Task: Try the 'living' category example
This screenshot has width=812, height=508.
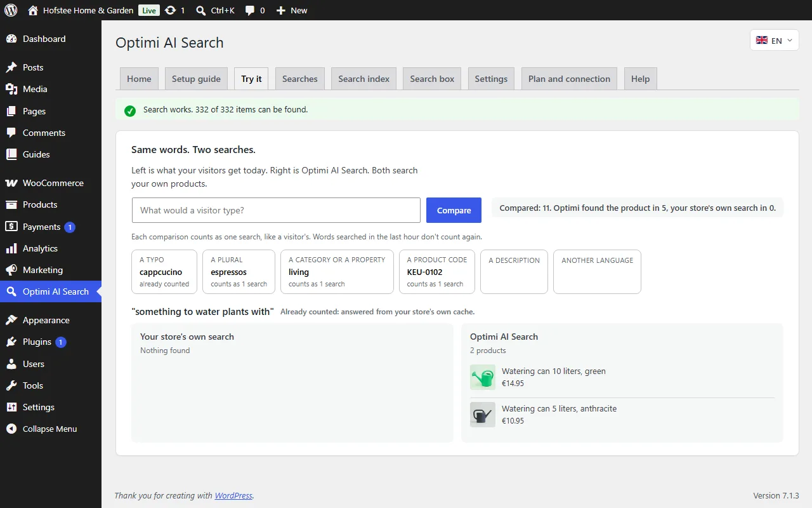Action: tap(337, 272)
